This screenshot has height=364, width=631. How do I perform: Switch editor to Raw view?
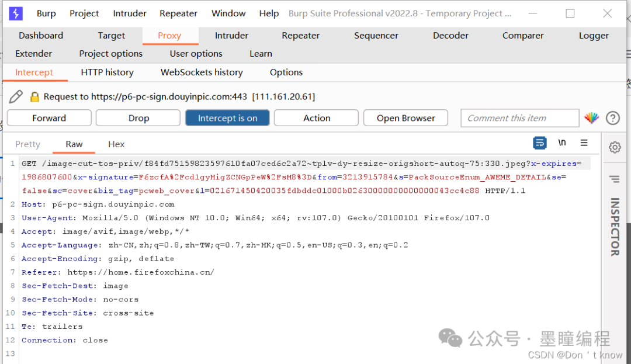(x=74, y=144)
